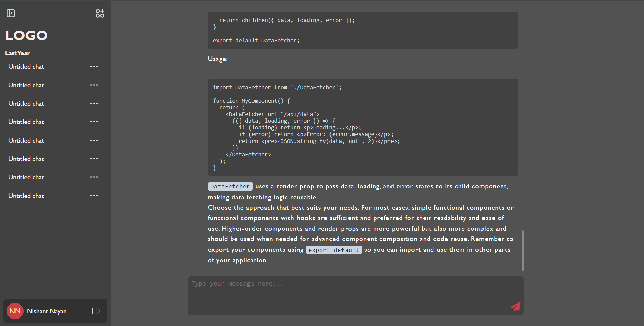Click the NN profile avatar
Screen dimensions: 644x326
point(15,311)
